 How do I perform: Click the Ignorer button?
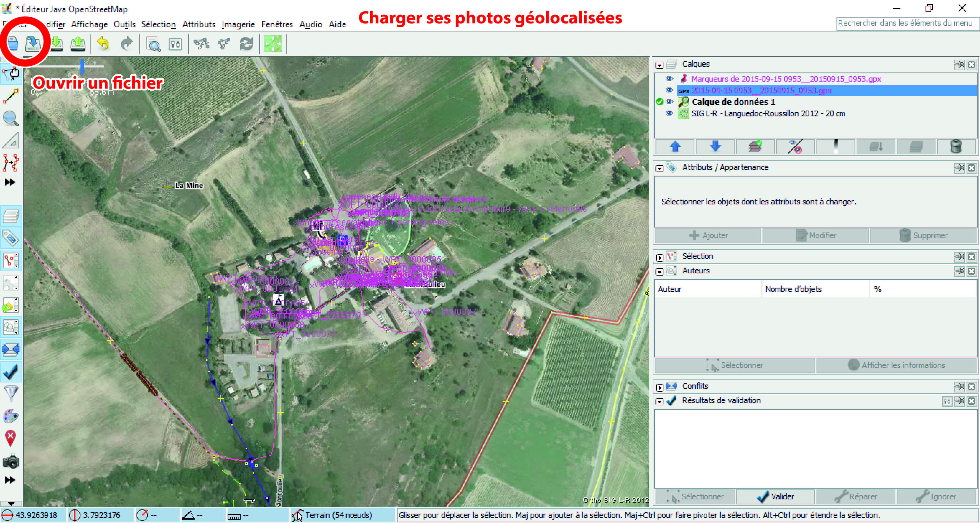pos(936,497)
